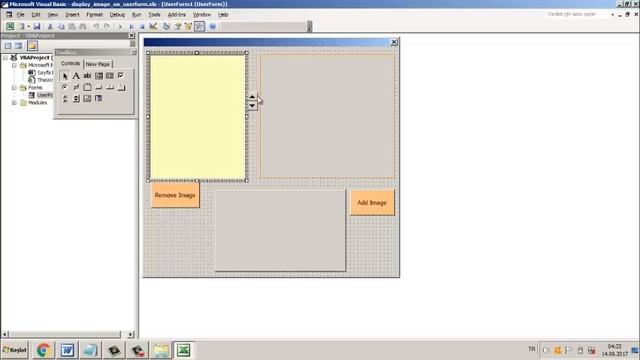Collapse the Forms folder node
Image resolution: width=640 pixels, height=360 pixels.
point(14,88)
